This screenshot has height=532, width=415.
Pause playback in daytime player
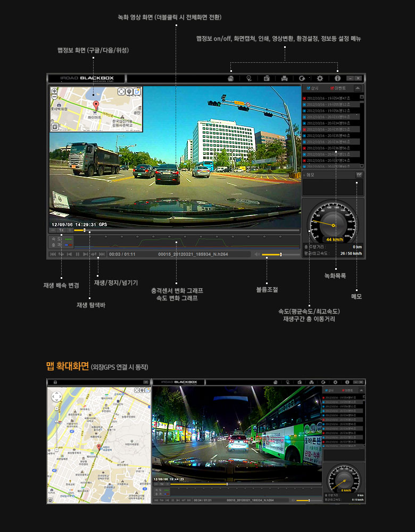point(77,254)
